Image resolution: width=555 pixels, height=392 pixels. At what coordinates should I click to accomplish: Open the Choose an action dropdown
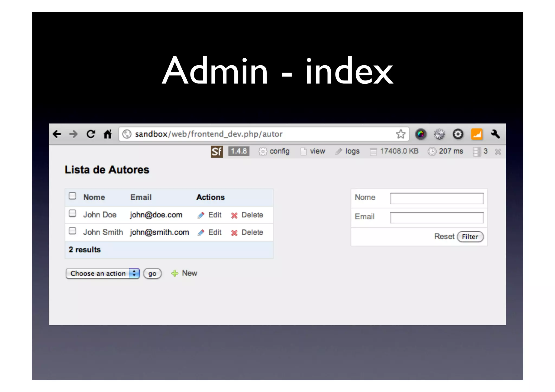(103, 273)
